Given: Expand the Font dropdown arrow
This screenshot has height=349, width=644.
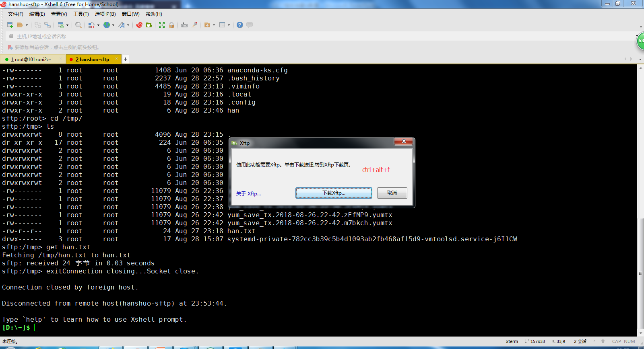Looking at the screenshot, I should tap(128, 25).
